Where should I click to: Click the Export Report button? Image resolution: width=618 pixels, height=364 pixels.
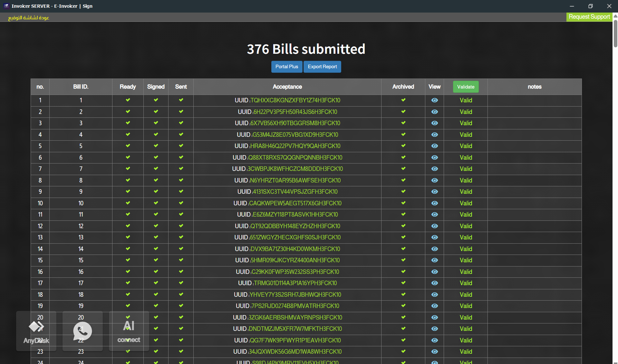click(322, 67)
